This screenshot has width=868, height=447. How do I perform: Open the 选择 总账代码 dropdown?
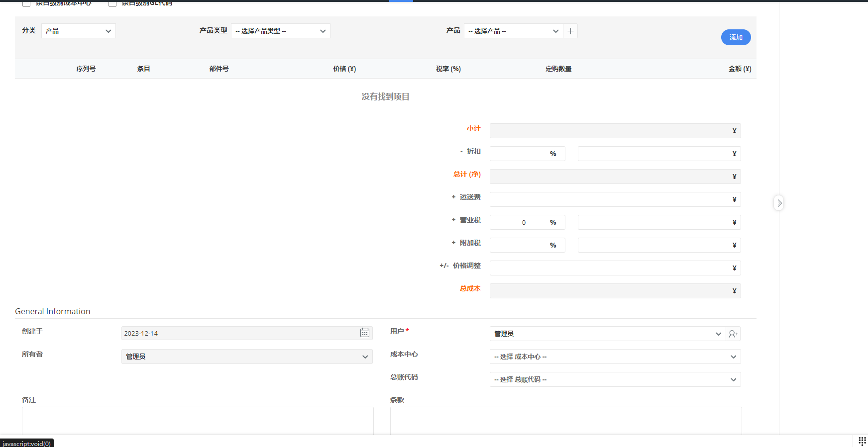[615, 379]
